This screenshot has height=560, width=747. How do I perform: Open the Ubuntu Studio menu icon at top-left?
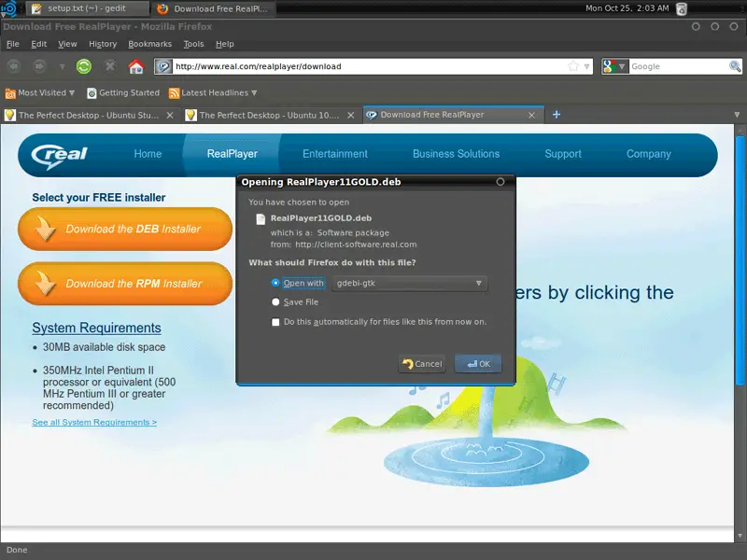coord(8,8)
